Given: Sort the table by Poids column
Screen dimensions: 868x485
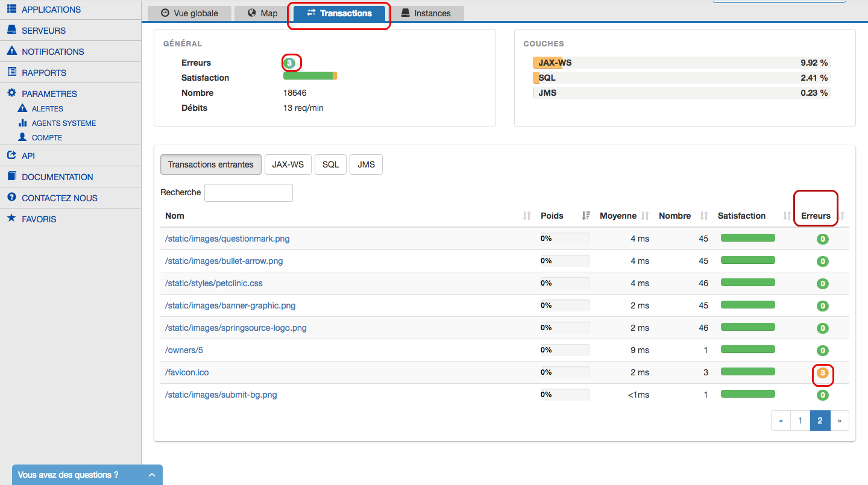Looking at the screenshot, I should 585,216.
